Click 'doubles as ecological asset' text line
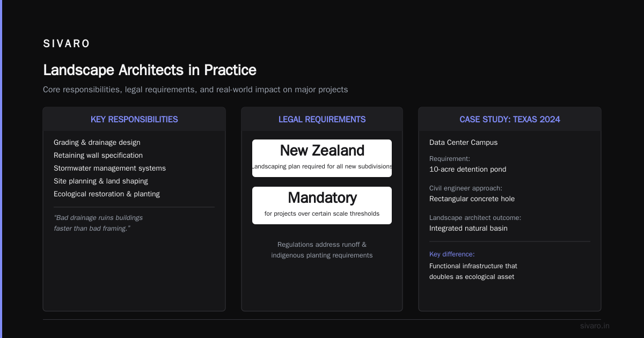 [x=472, y=277]
